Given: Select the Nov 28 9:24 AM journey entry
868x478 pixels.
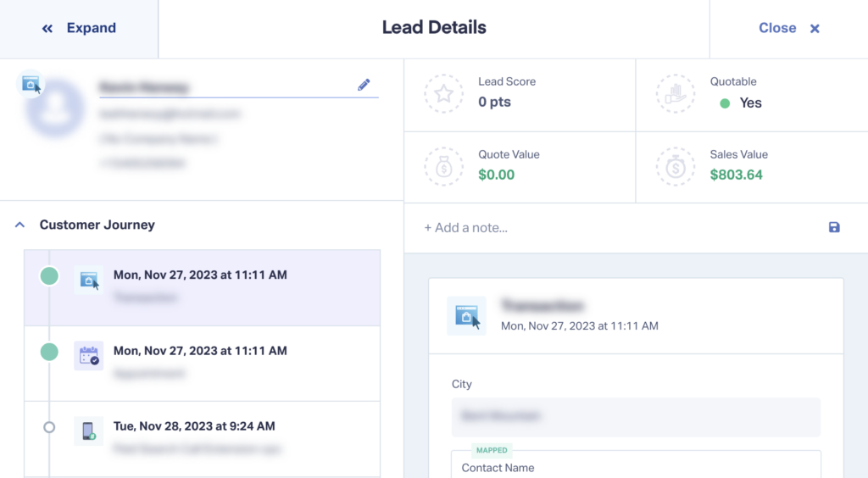Looking at the screenshot, I should pyautogui.click(x=203, y=439).
